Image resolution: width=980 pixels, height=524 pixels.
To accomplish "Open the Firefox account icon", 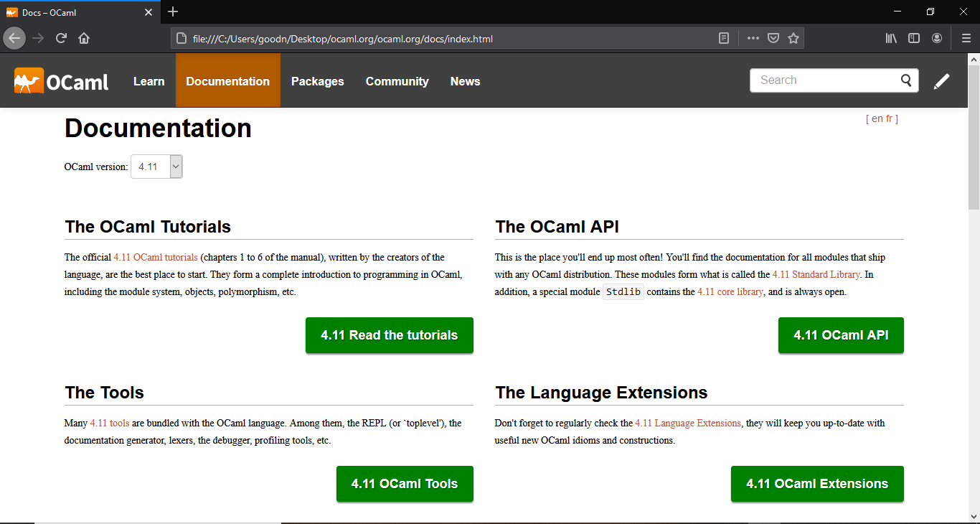I will pyautogui.click(x=937, y=39).
